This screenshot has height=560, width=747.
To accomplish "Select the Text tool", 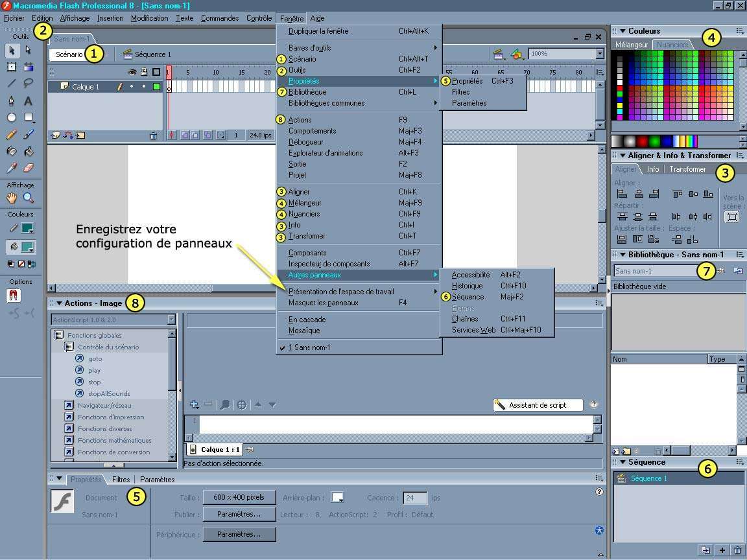I will coord(29,100).
